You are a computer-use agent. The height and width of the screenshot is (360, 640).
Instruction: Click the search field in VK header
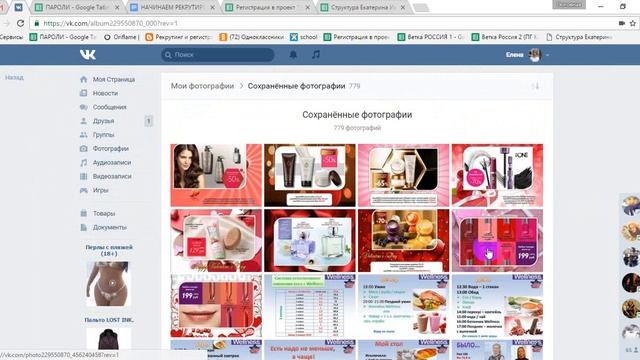(x=218, y=55)
